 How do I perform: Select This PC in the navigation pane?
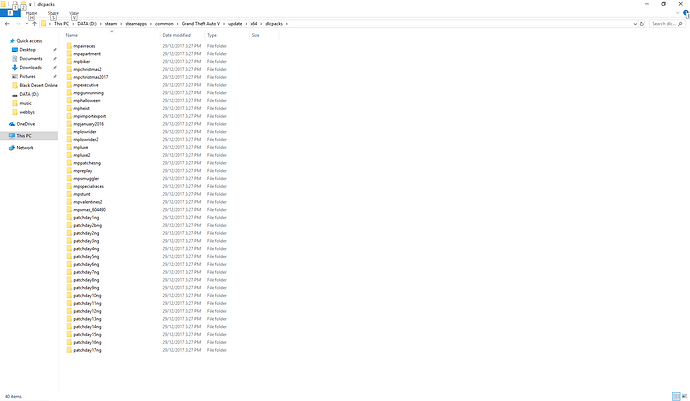pyautogui.click(x=24, y=136)
